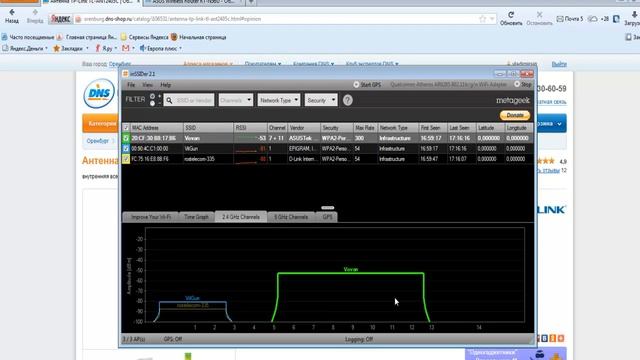Click the bookmark star in address bar

click(x=482, y=19)
